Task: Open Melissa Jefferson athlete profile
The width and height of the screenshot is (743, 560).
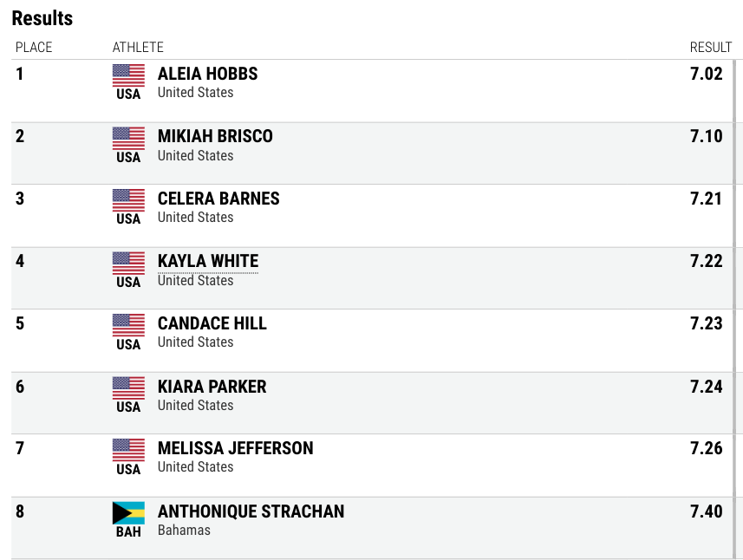Action: (x=236, y=448)
